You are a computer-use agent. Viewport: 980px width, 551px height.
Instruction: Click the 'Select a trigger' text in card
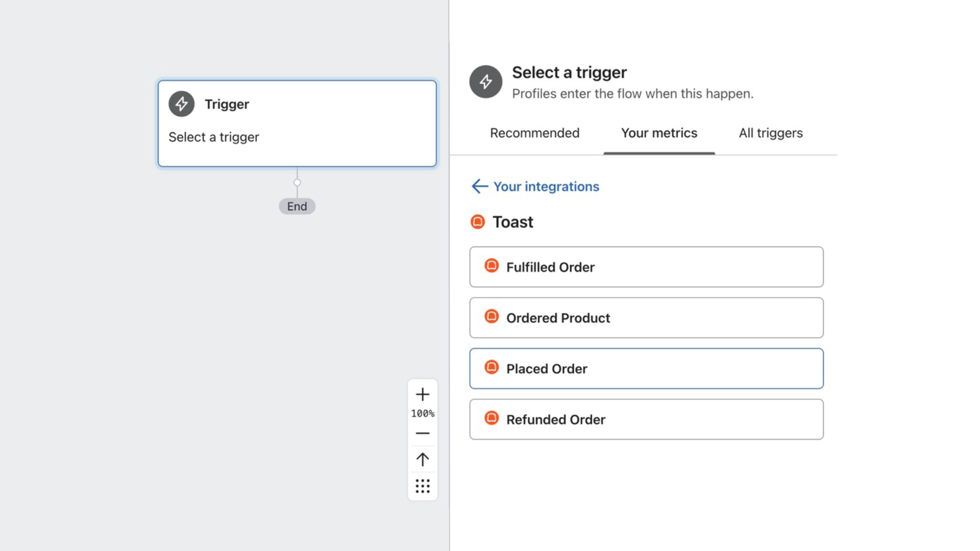(x=214, y=137)
